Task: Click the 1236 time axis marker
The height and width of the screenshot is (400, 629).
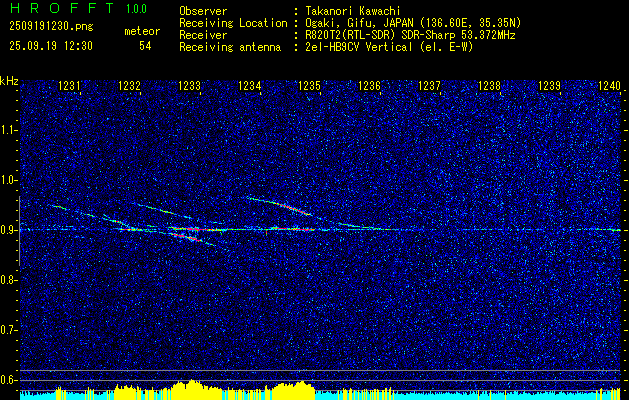Action: click(x=369, y=85)
